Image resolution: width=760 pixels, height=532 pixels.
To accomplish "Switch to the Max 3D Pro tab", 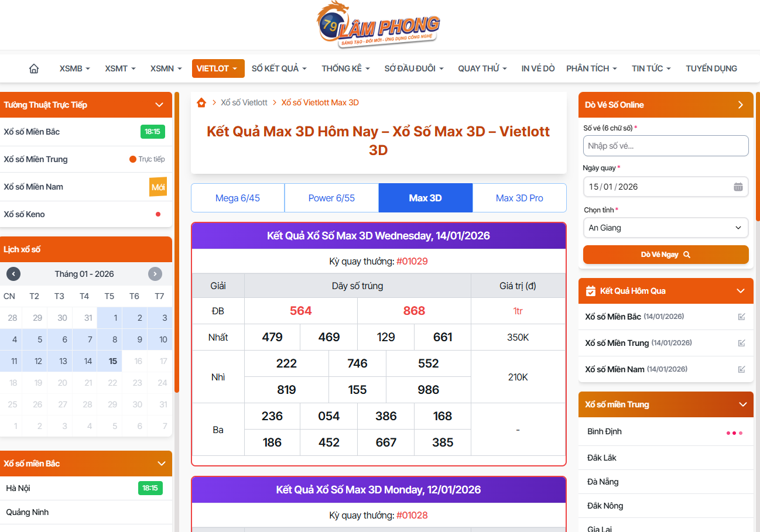I will tap(519, 198).
